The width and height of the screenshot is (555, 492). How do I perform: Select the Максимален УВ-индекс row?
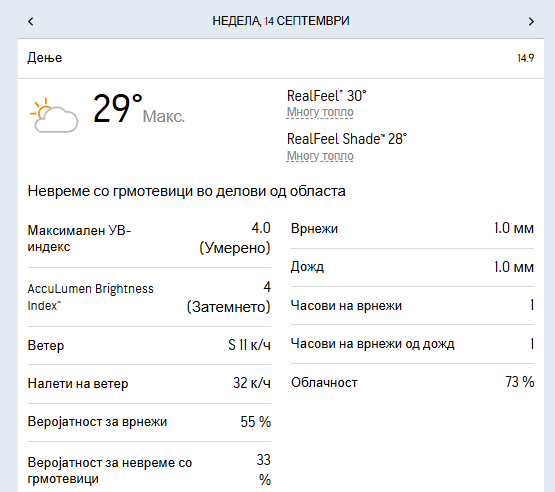tap(149, 239)
